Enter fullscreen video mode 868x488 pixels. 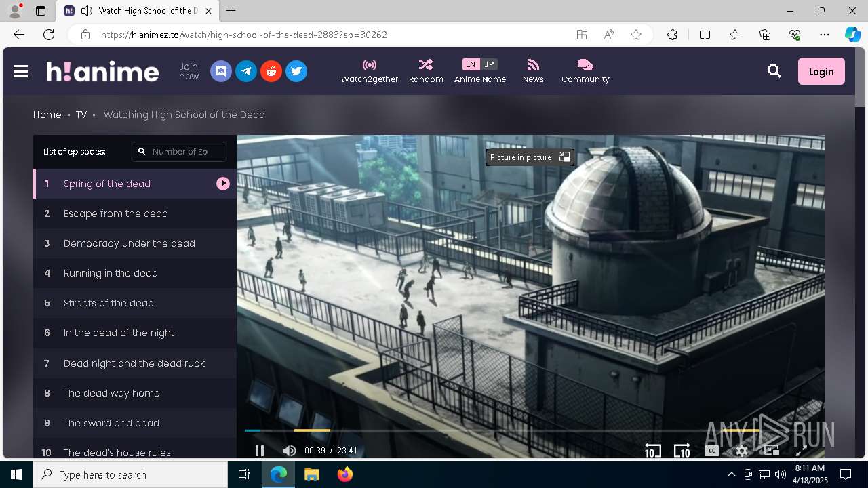pos(801,451)
